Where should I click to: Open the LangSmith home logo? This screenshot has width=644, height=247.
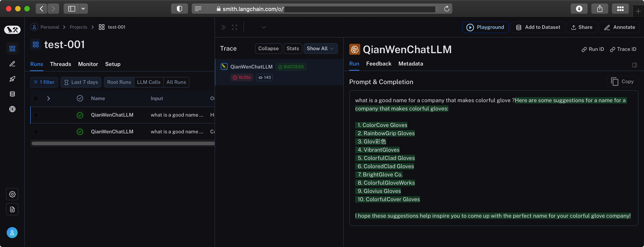[12, 30]
